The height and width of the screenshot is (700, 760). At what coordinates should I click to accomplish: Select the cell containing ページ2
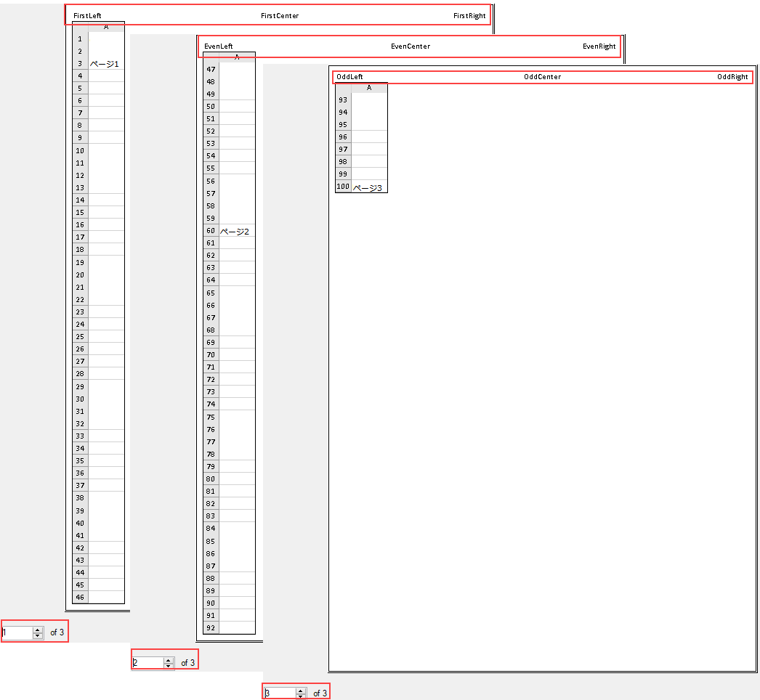coord(237,232)
